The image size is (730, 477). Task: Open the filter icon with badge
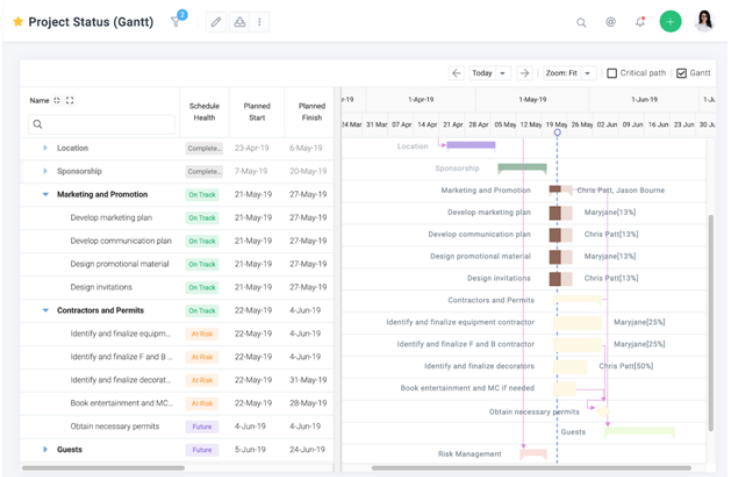pos(176,22)
